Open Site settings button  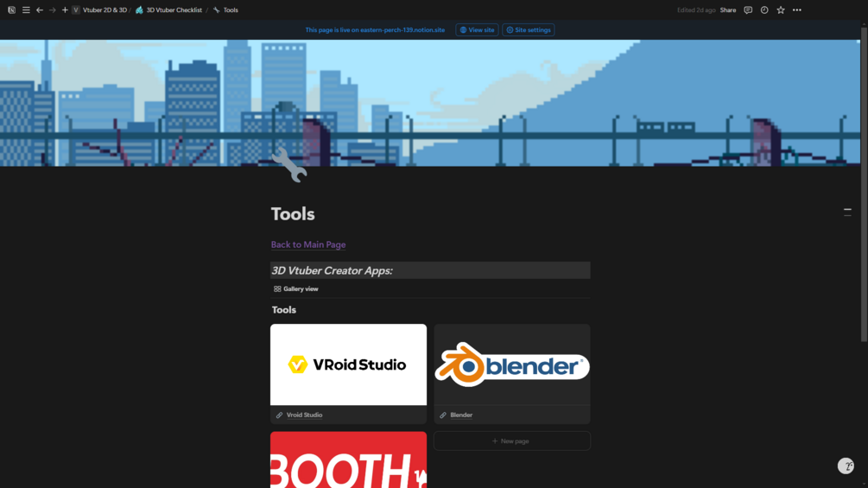pos(528,30)
